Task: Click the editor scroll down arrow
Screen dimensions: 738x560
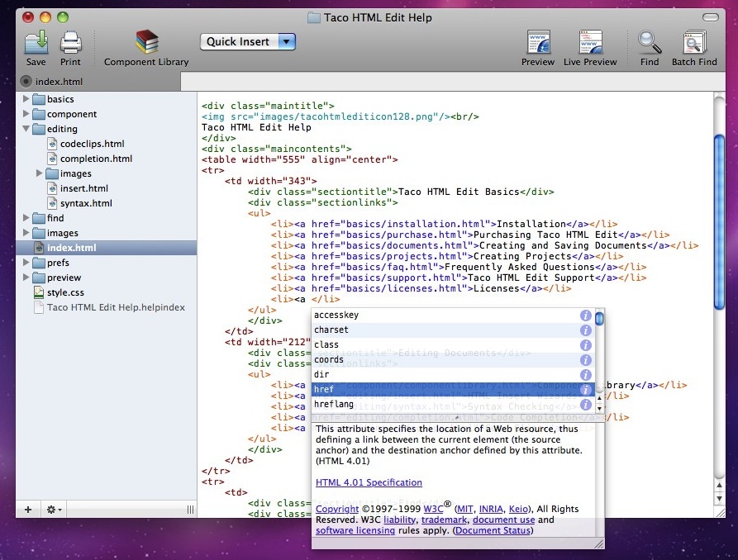Action: (719, 498)
